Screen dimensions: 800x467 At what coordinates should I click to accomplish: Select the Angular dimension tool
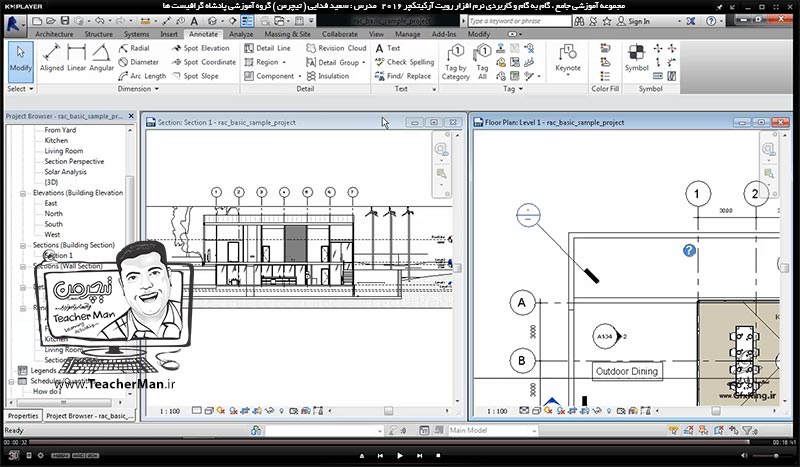tap(101, 58)
